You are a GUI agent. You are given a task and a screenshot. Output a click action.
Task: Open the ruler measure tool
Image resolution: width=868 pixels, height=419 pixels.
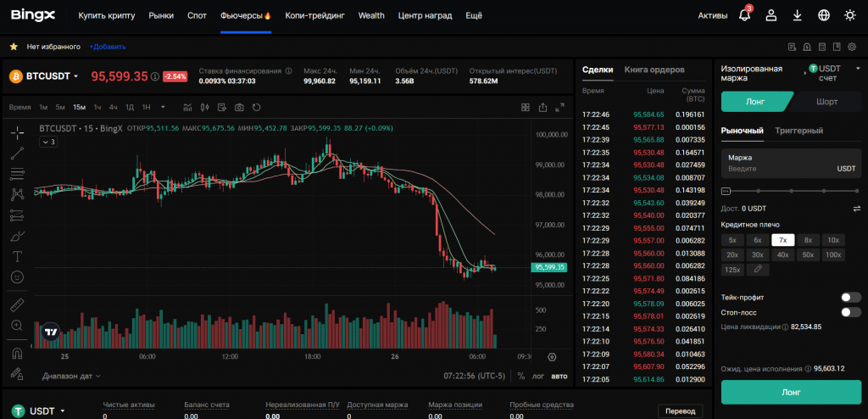click(x=17, y=304)
